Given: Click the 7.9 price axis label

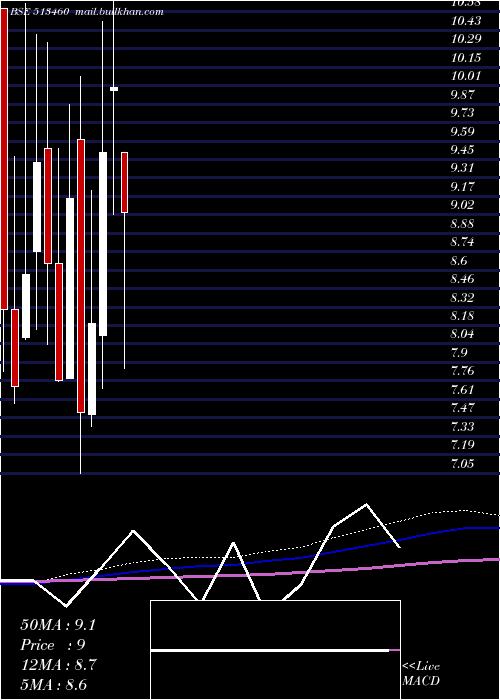Looking at the screenshot, I should pos(459,353).
